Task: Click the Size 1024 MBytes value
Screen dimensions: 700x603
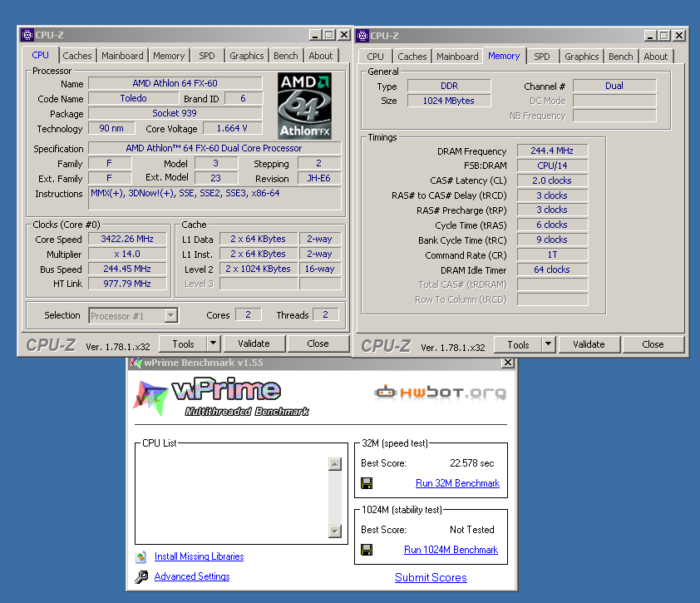Action: pyautogui.click(x=449, y=101)
